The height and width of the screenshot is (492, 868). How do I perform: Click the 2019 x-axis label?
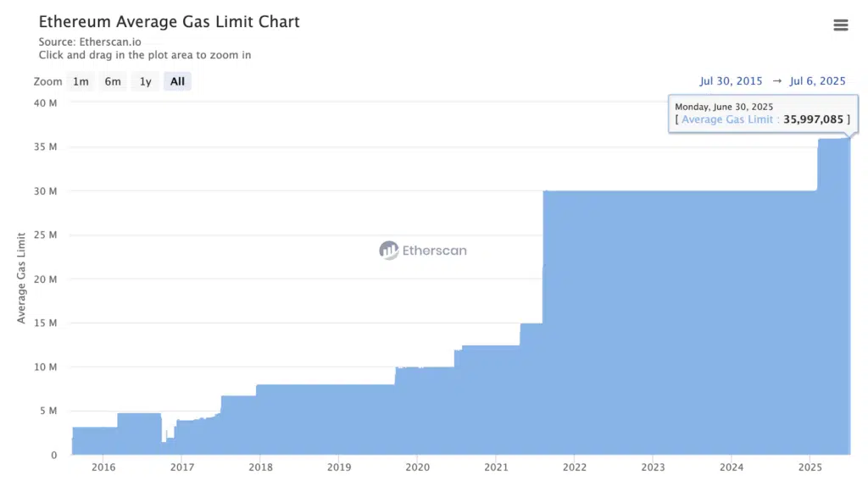pos(339,467)
